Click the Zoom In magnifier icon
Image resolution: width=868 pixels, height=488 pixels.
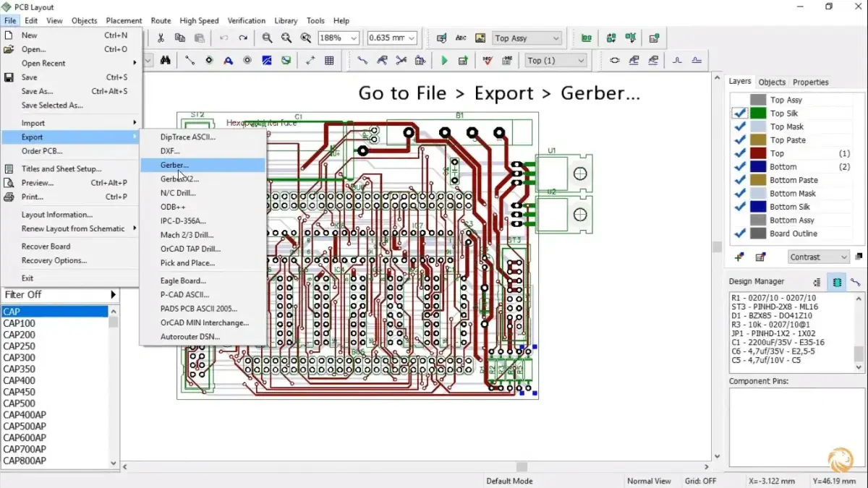267,38
